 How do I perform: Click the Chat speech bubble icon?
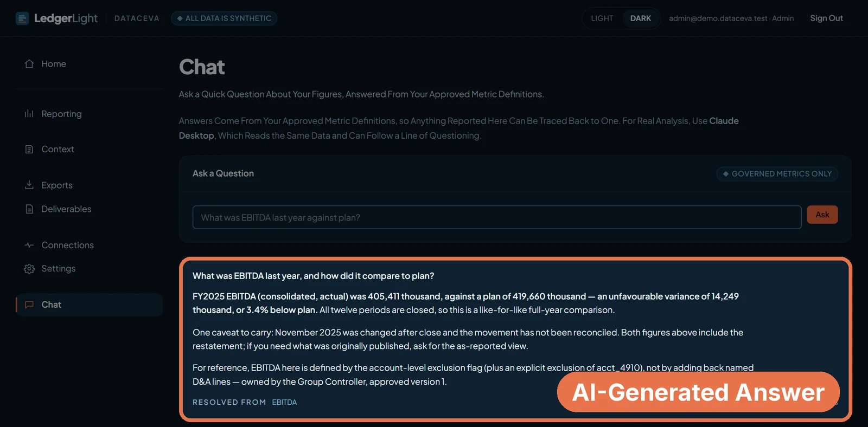coord(29,305)
